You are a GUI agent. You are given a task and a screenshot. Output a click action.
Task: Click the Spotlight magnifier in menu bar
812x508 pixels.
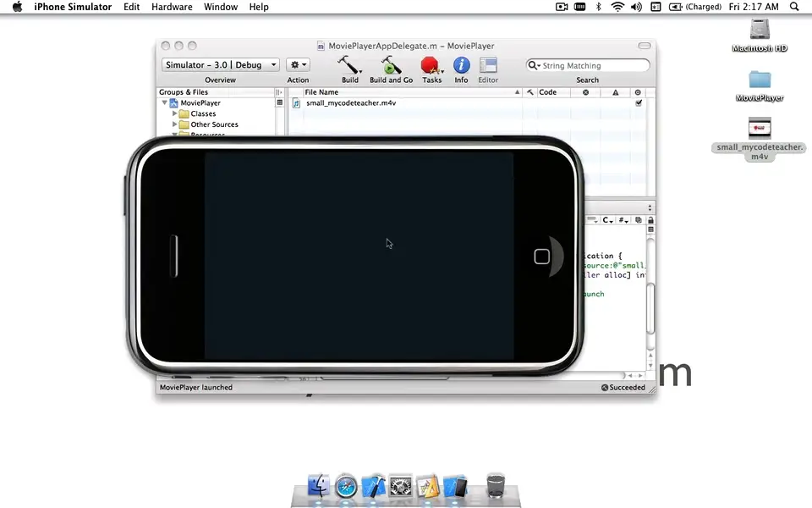[794, 7]
